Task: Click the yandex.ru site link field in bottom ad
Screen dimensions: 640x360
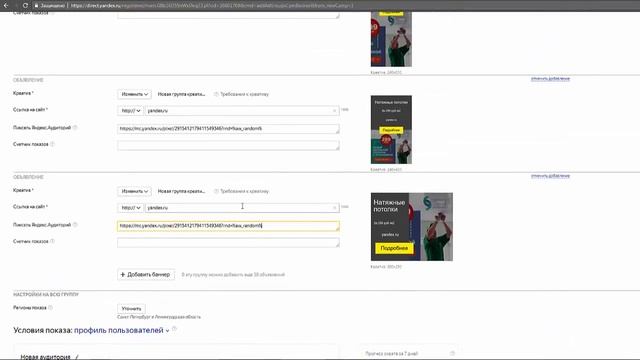Action: (x=242, y=208)
